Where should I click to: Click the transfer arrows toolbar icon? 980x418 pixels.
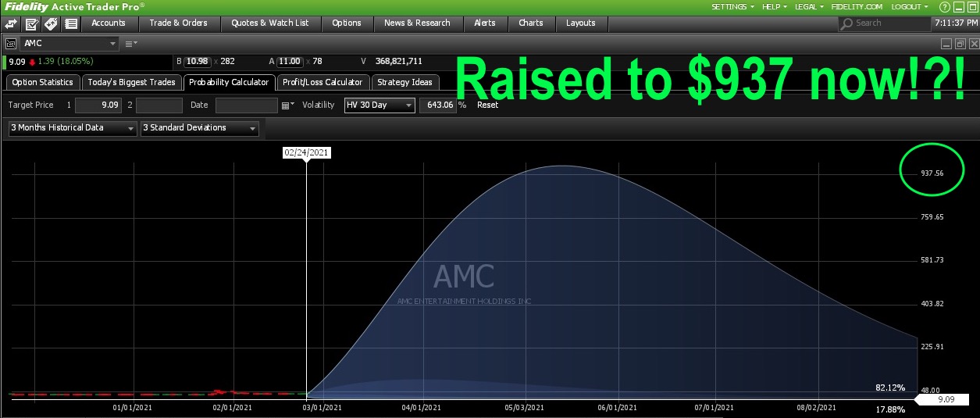[x=12, y=23]
